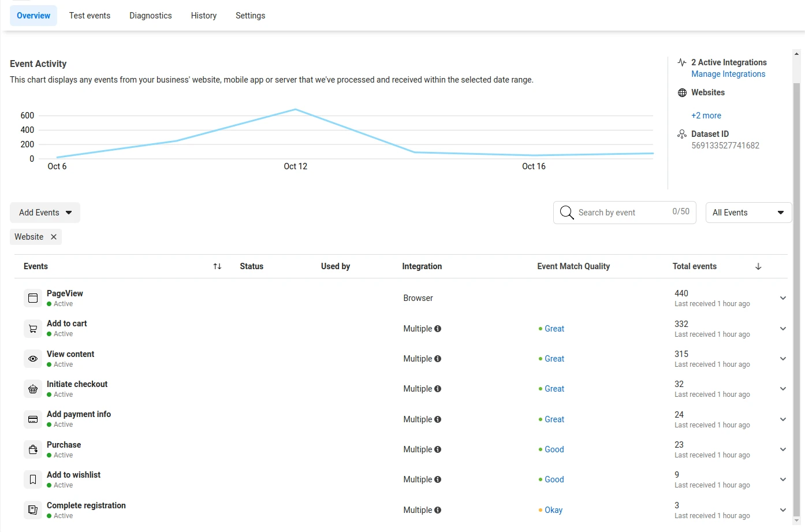The width and height of the screenshot is (805, 532).
Task: Click the Manage Integrations link
Action: coord(728,74)
